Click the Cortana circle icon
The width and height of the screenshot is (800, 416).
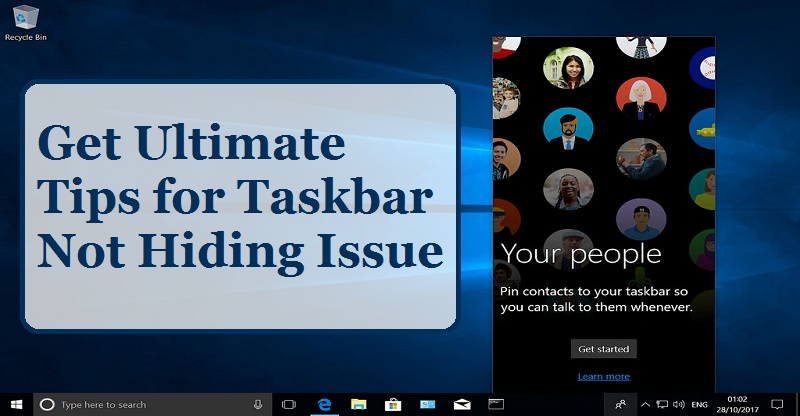click(47, 405)
